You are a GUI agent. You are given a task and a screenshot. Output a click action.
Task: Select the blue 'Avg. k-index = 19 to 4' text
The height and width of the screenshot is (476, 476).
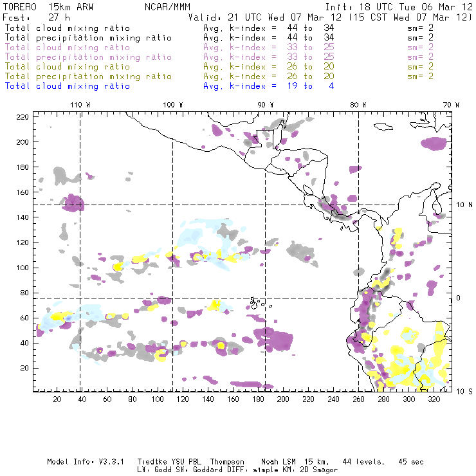tap(269, 86)
